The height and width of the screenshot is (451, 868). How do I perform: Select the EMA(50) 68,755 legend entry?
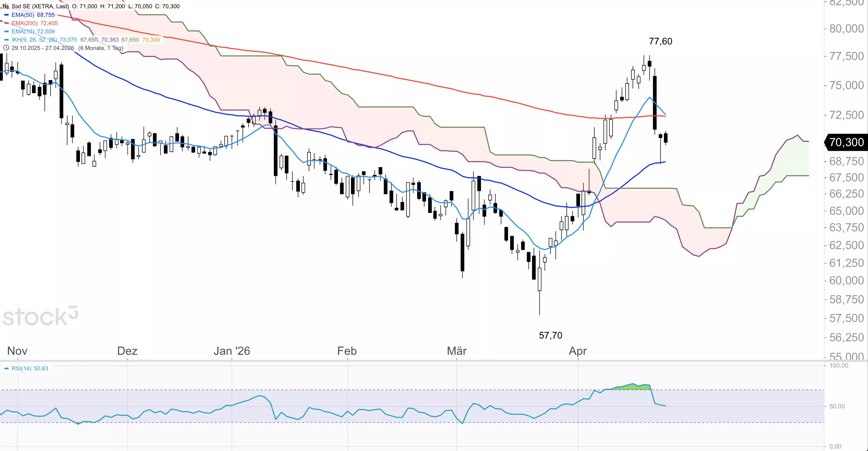33,15
